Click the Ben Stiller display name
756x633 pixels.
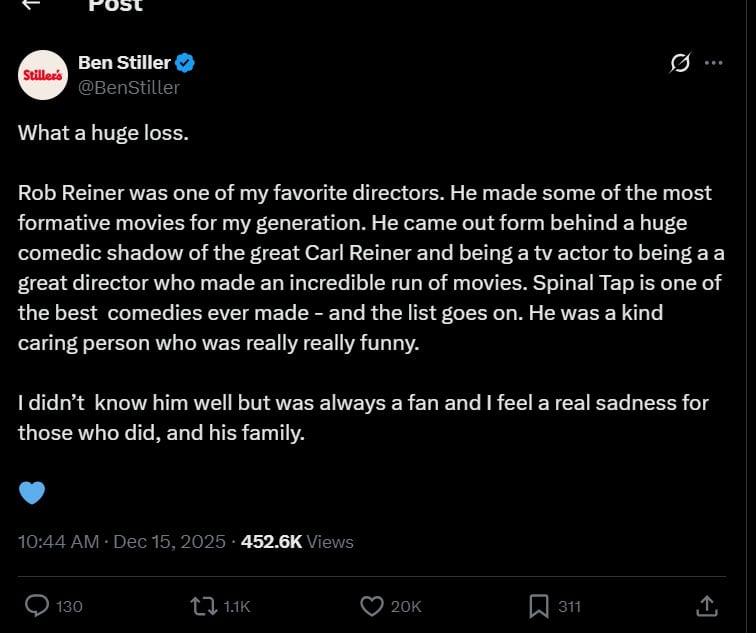pos(124,63)
